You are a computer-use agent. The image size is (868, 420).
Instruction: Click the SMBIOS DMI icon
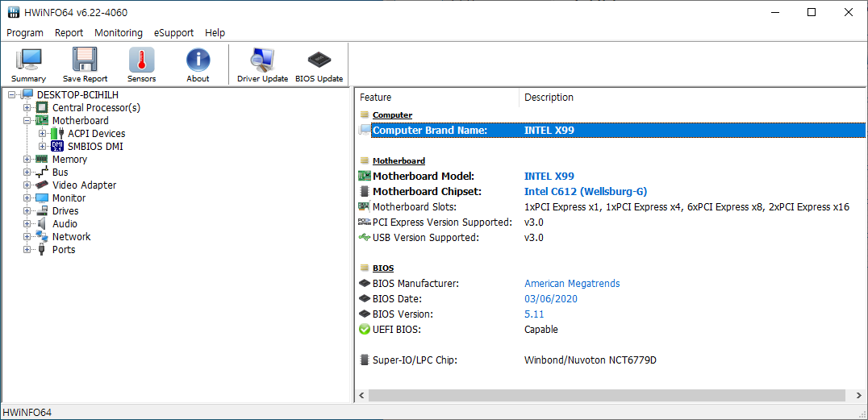(x=57, y=146)
